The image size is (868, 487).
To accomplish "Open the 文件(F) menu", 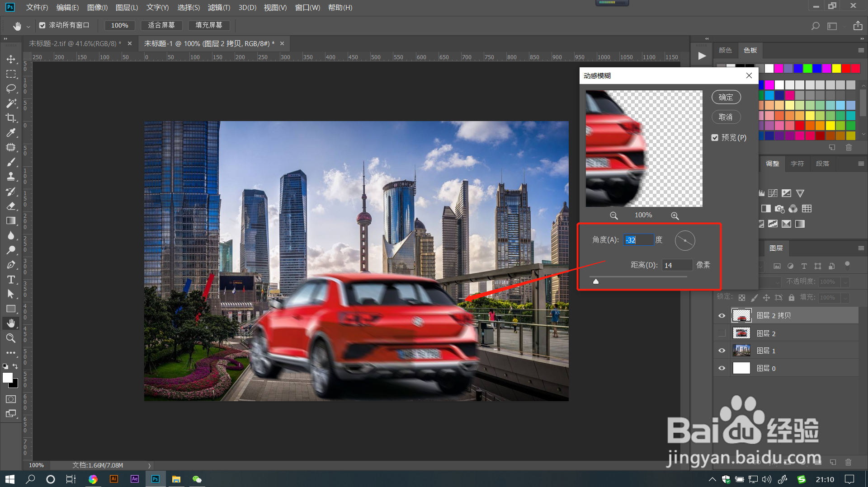I will (37, 7).
